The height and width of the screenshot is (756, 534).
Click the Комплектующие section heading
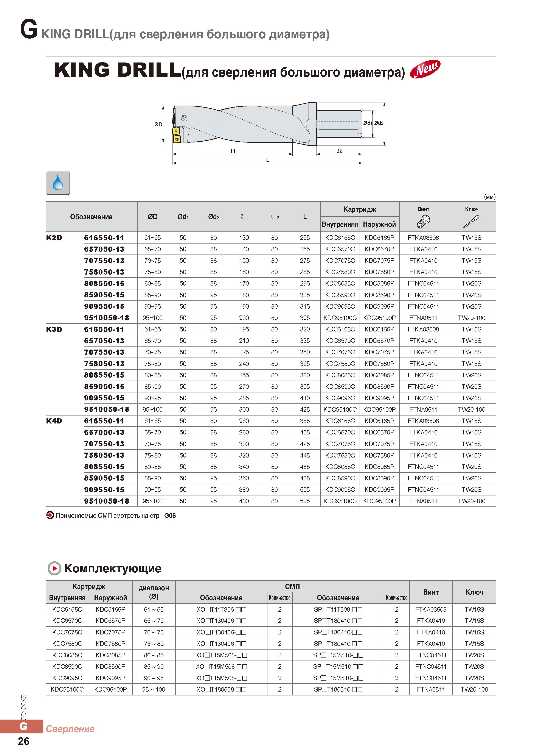pyautogui.click(x=113, y=569)
